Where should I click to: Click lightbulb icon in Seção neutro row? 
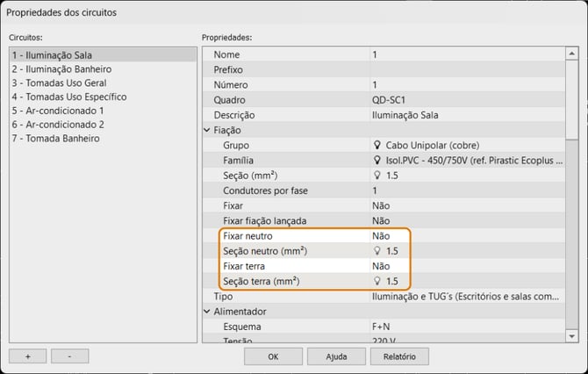(377, 251)
